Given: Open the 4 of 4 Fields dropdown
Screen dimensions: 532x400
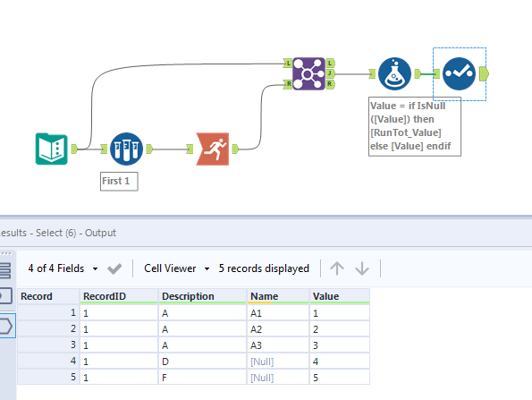Looking at the screenshot, I should click(63, 268).
